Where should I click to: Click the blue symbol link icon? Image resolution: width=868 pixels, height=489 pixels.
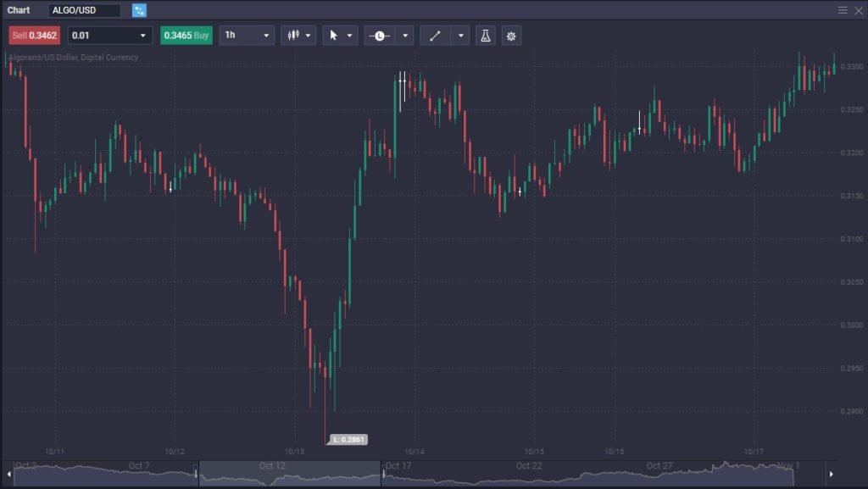point(139,10)
